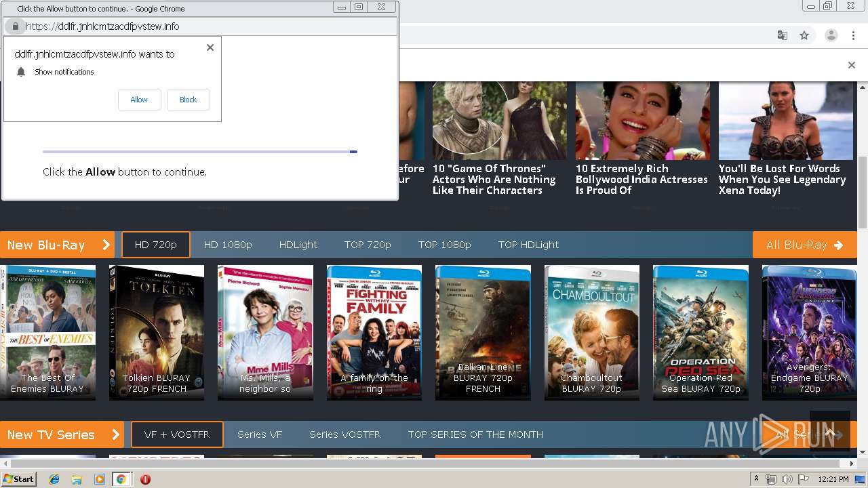Open the TOP 1080p tab
868x488 pixels.
pos(445,245)
